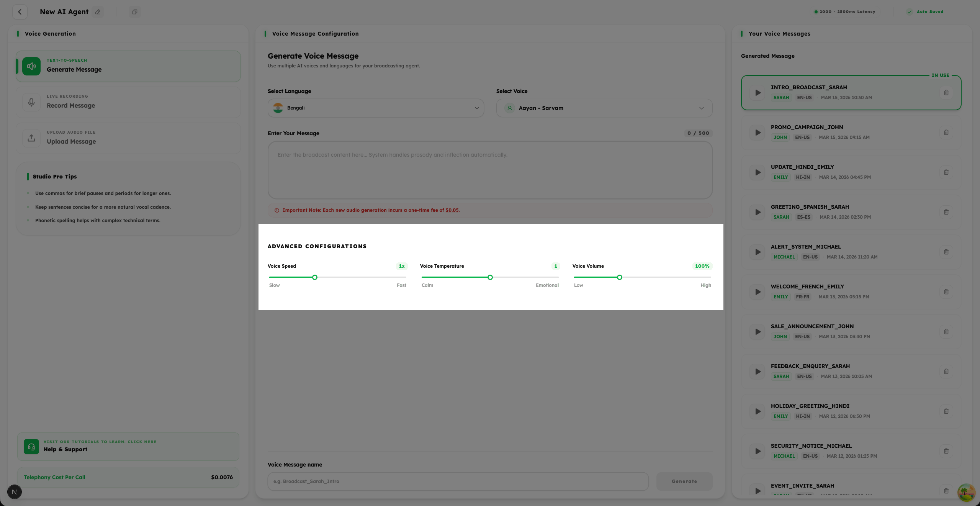The width and height of the screenshot is (980, 506).
Task: Play the INTRO_BROADCAST_SARAH message
Action: click(757, 92)
